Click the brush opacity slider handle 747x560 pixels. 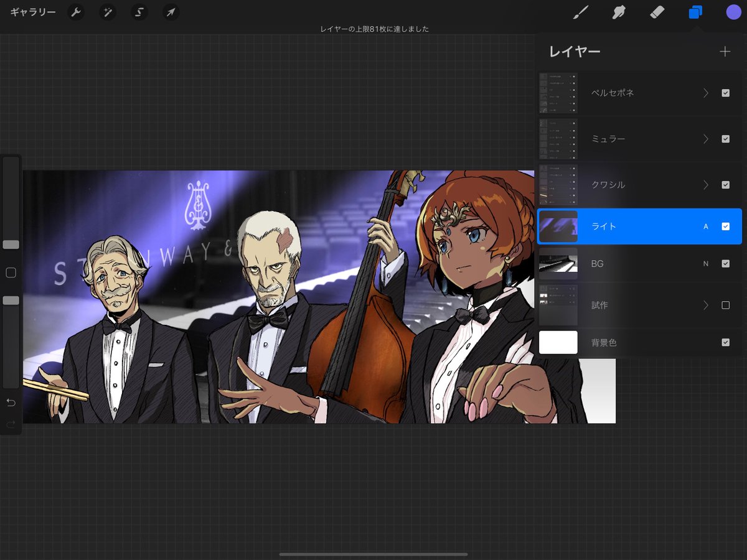click(11, 301)
